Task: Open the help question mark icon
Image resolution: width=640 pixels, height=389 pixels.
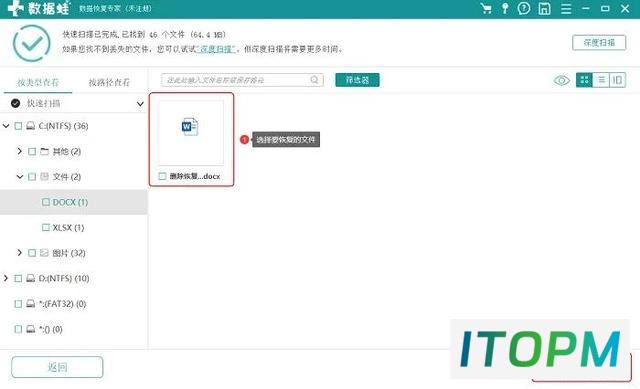Action: [x=524, y=8]
